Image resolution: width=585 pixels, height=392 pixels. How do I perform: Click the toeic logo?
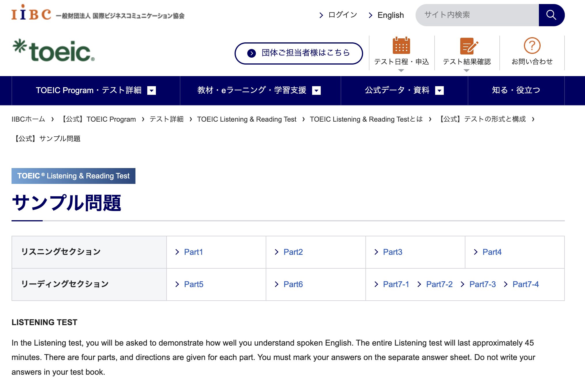54,50
